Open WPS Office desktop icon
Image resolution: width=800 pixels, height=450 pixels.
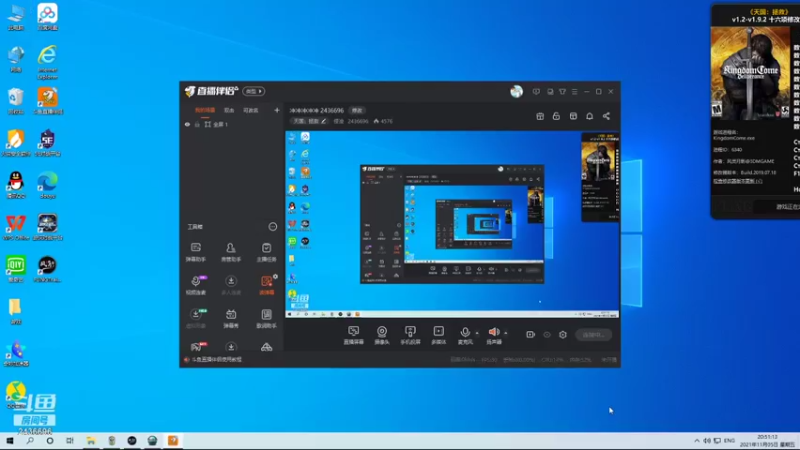point(16,227)
